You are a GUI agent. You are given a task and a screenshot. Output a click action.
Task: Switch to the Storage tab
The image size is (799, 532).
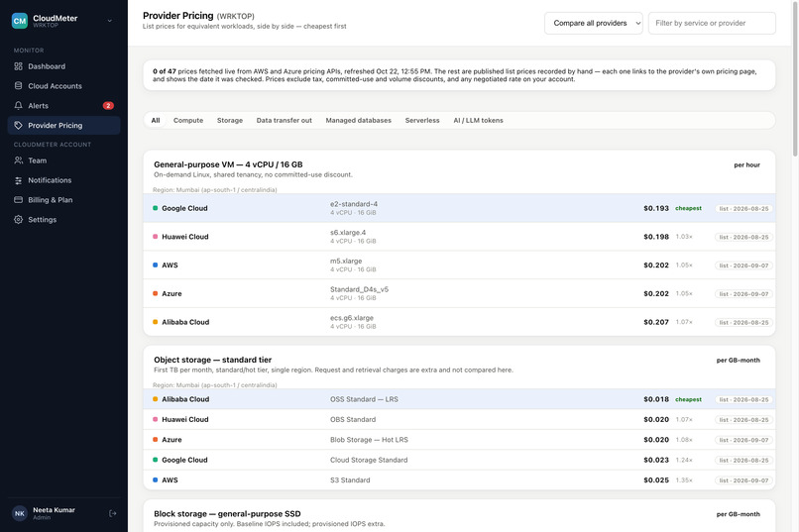tap(230, 120)
